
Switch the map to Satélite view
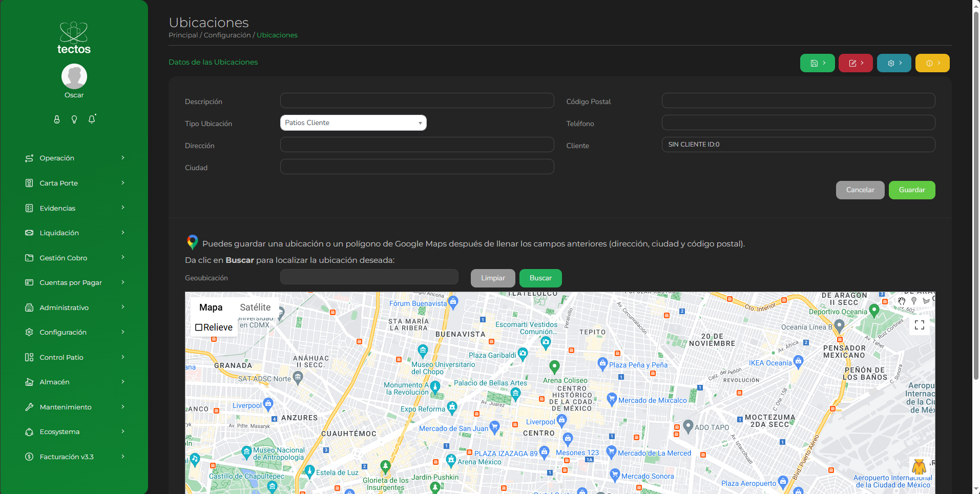[255, 307]
